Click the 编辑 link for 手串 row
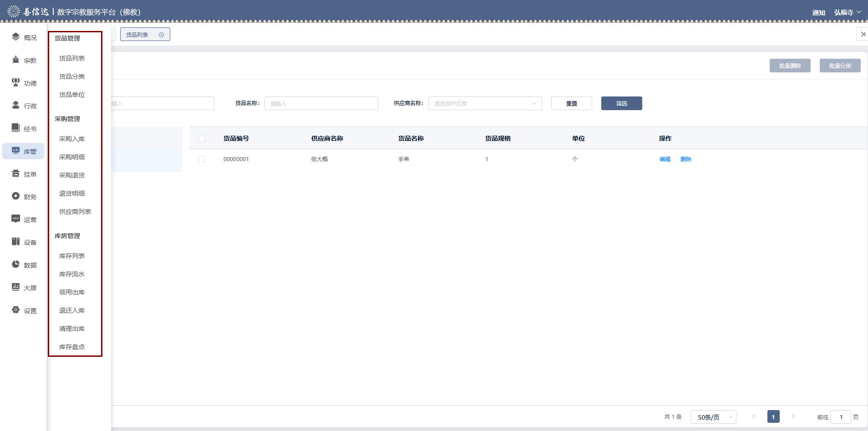This screenshot has height=431, width=868. click(x=665, y=159)
